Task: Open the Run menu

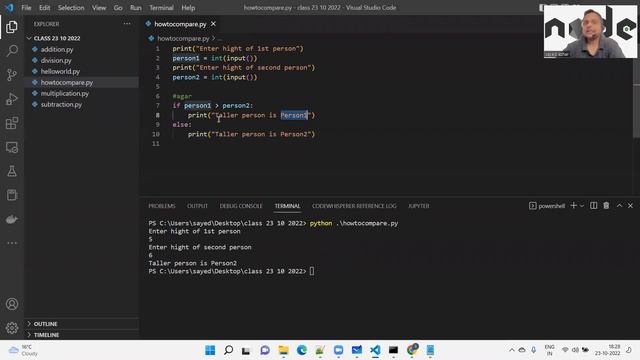Action: click(x=136, y=8)
